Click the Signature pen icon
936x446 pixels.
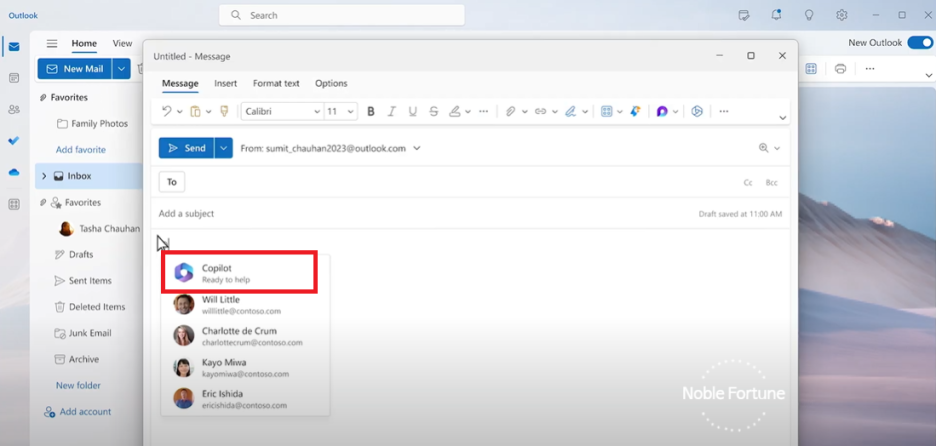[570, 111]
